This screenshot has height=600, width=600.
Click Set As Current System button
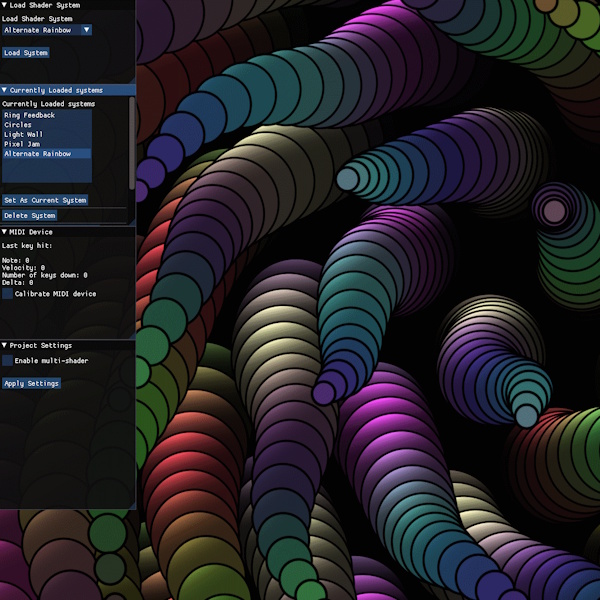[x=45, y=200]
